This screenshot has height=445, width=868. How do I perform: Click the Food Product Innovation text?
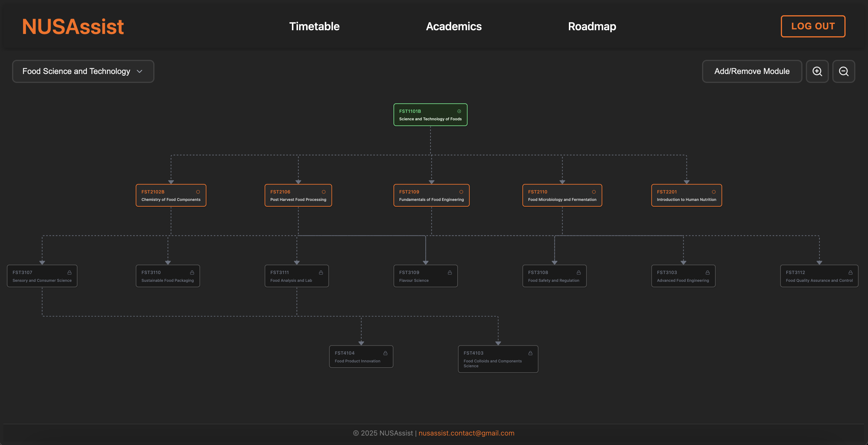pyautogui.click(x=357, y=361)
